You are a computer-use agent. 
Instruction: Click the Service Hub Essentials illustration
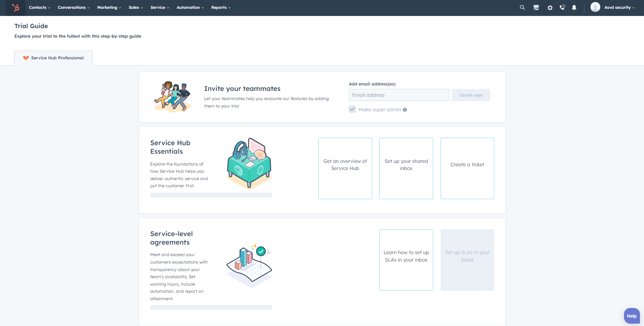(249, 163)
